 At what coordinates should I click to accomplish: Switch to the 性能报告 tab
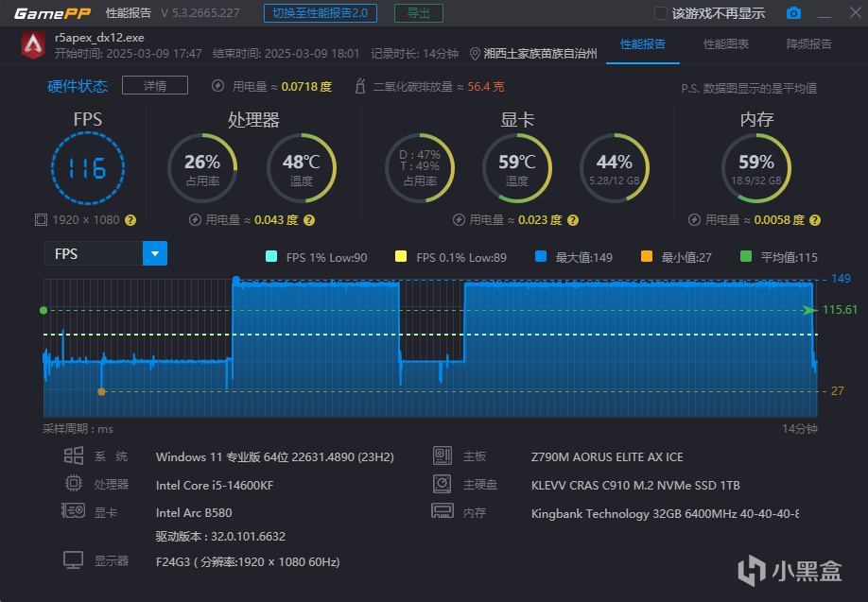(643, 44)
